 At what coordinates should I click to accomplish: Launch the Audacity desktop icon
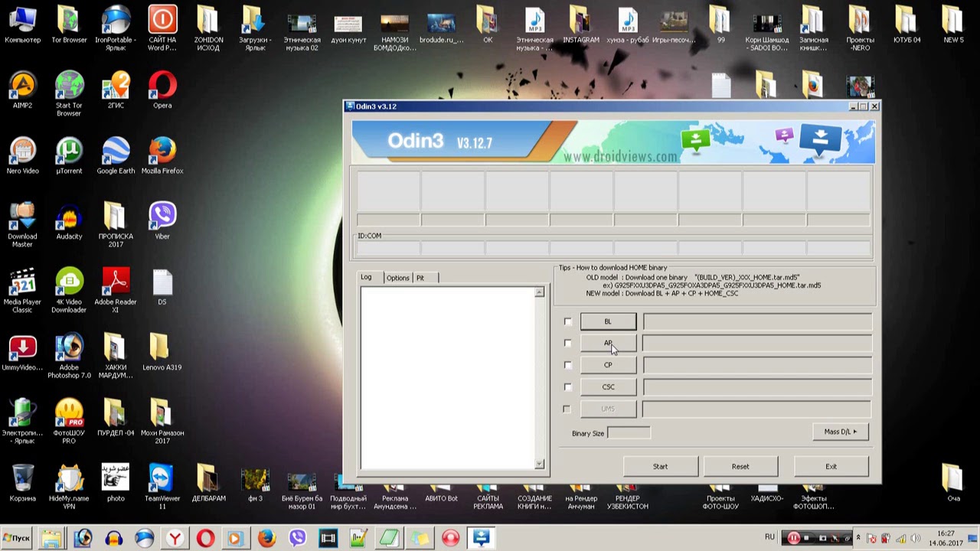69,217
